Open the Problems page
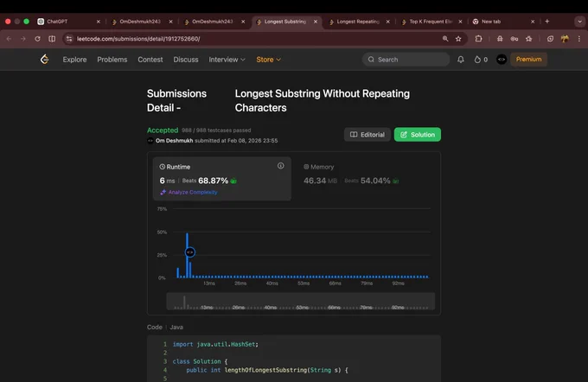 pos(112,60)
